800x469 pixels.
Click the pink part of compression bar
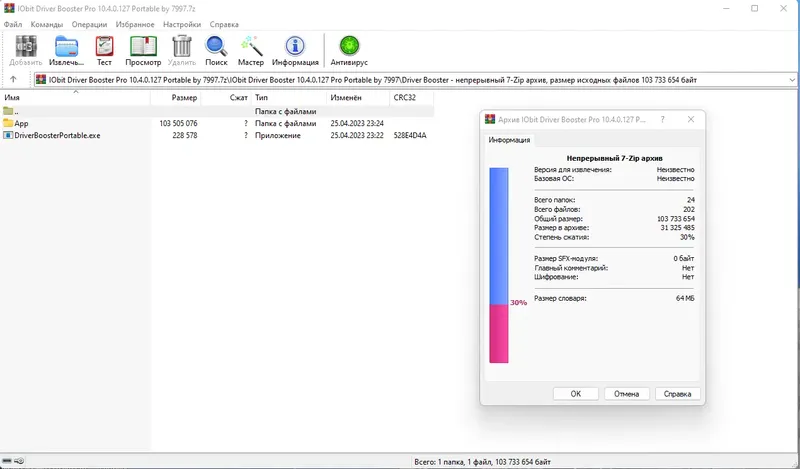(498, 334)
